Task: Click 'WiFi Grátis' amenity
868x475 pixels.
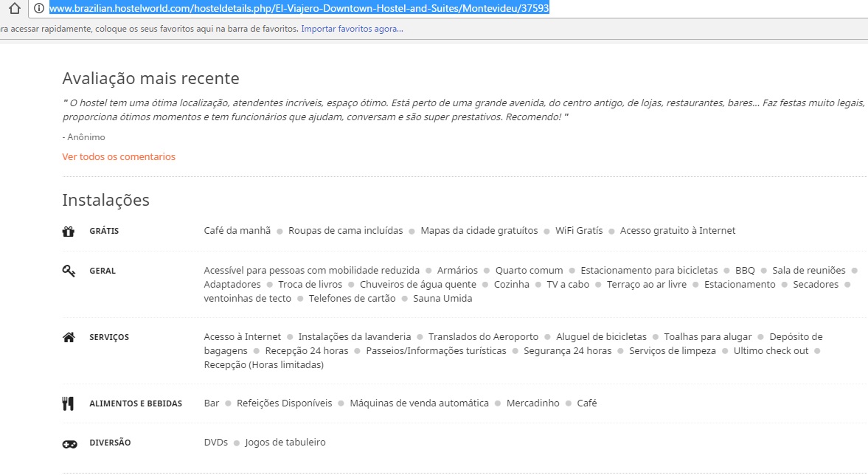Action: coord(579,230)
